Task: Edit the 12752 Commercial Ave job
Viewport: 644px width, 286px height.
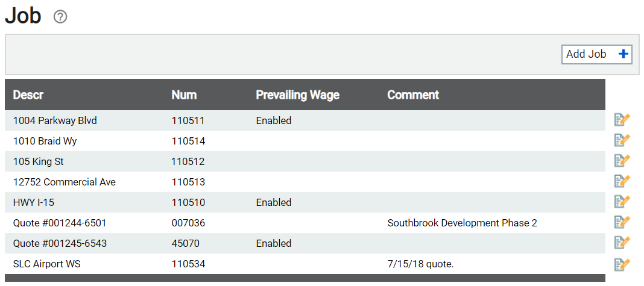Action: [x=622, y=181]
